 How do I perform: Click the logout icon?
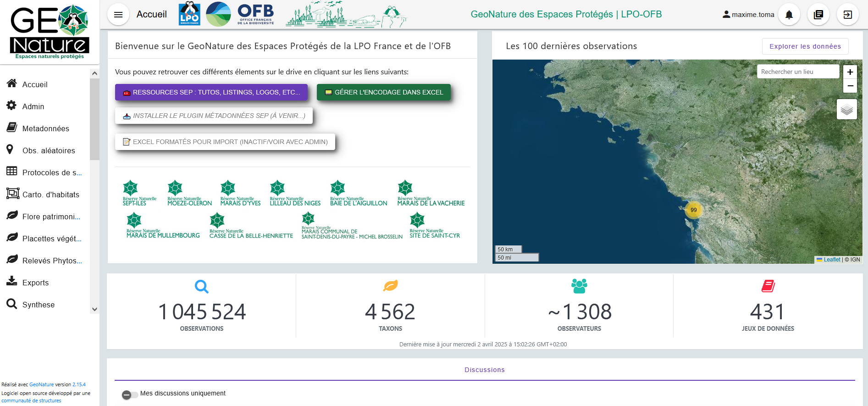[848, 15]
